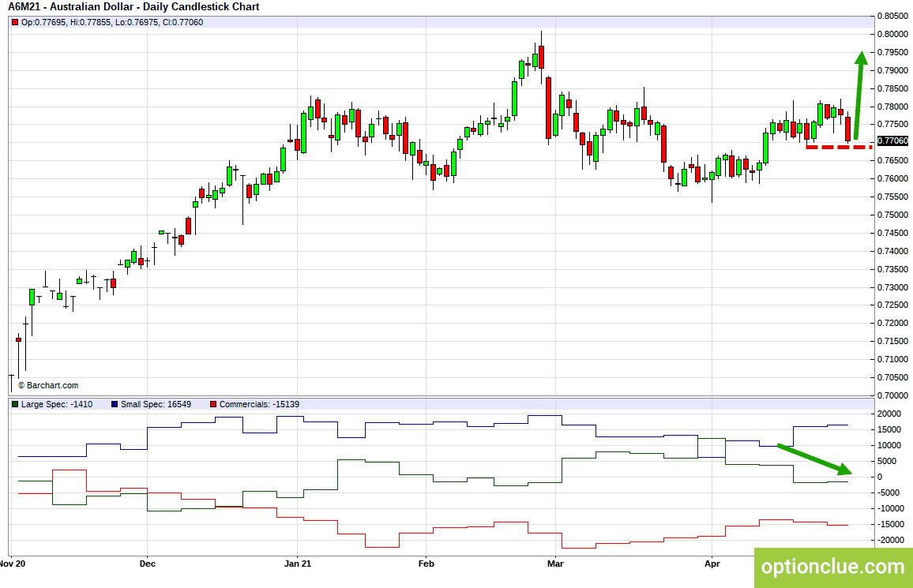The height and width of the screenshot is (588, 913).
Task: Click the red Commercials legend square
Action: 213,404
